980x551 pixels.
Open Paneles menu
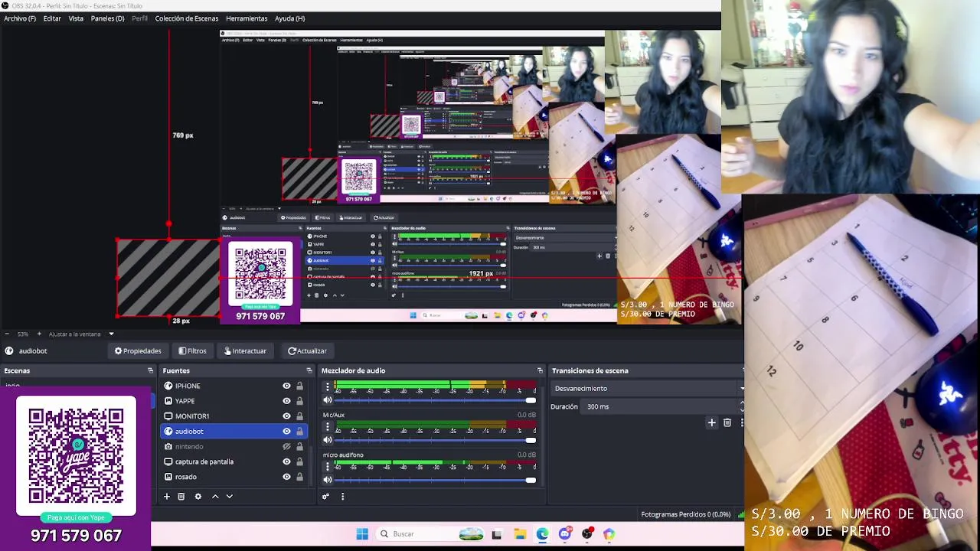click(107, 18)
